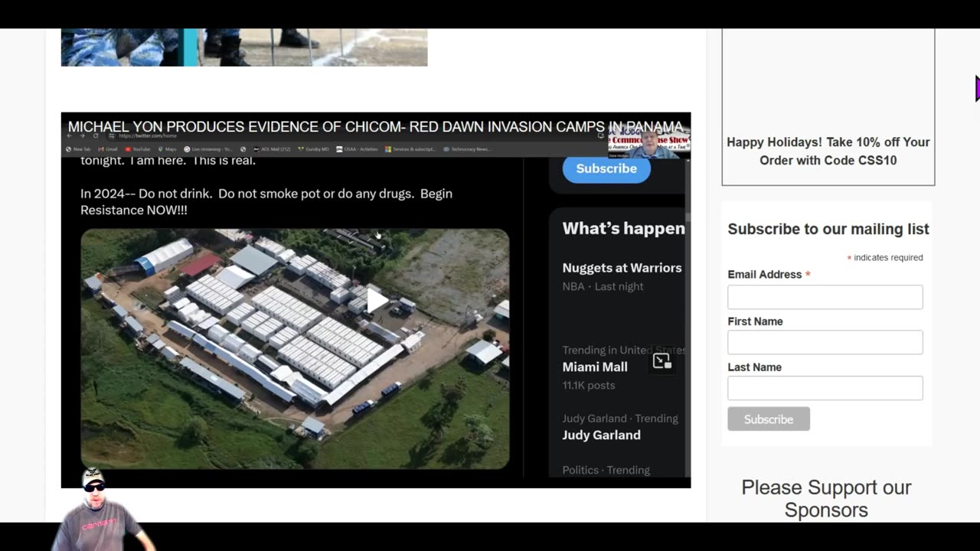Click the back arrow in the embedded browser
The image size is (980, 551).
point(69,136)
